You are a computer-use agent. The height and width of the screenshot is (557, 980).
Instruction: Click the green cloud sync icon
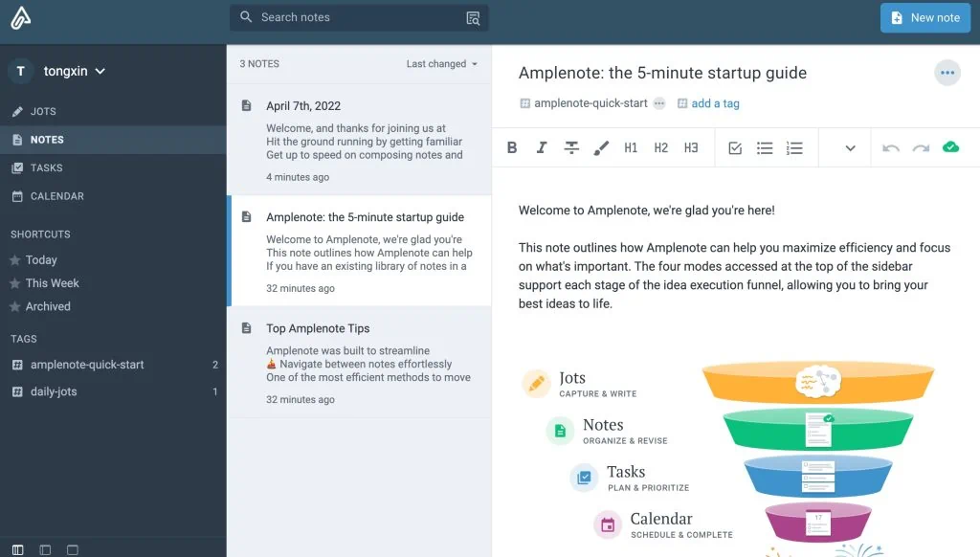950,147
